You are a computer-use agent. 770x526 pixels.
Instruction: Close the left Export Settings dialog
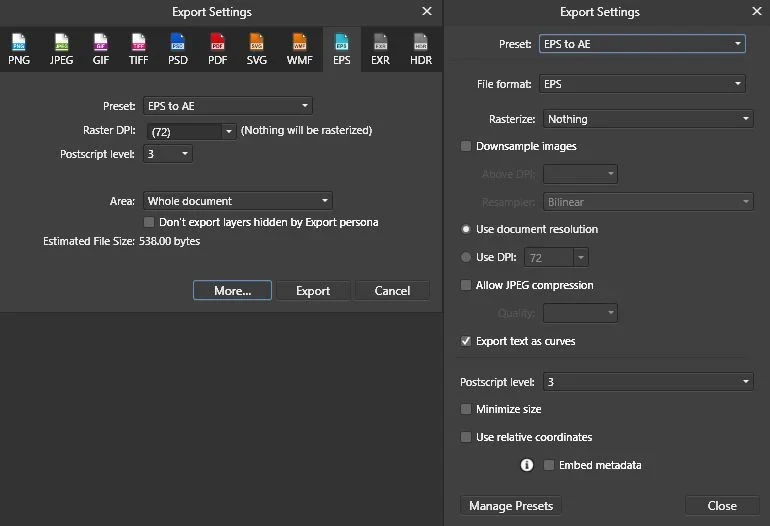tap(427, 11)
